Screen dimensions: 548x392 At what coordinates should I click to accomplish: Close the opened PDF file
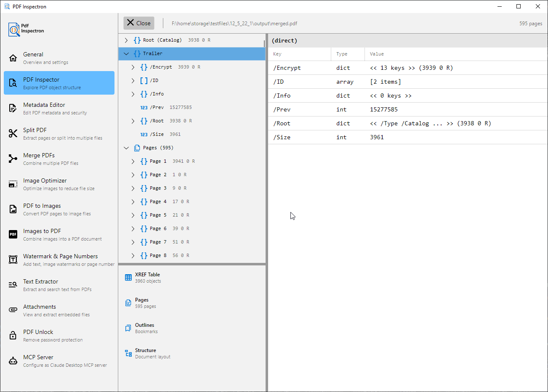[x=139, y=23]
